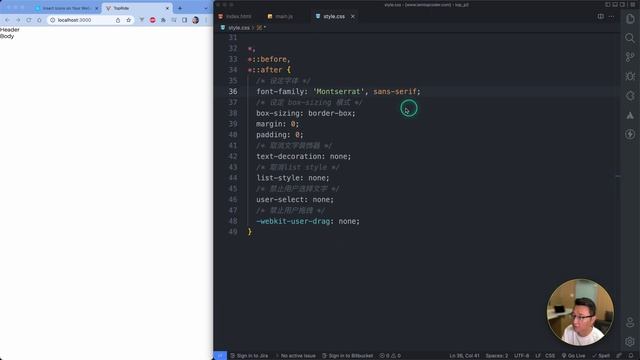Split the editor to the right
This screenshot has width=640, height=360.
coord(600,16)
